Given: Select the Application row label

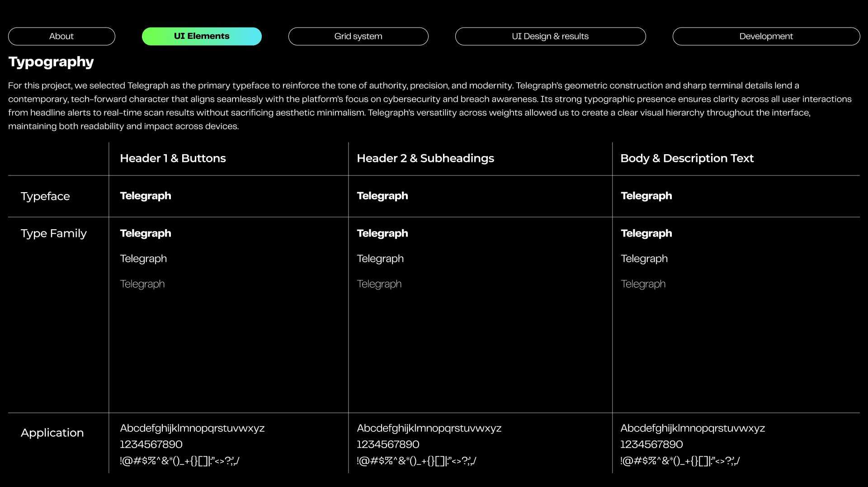Looking at the screenshot, I should (x=52, y=433).
